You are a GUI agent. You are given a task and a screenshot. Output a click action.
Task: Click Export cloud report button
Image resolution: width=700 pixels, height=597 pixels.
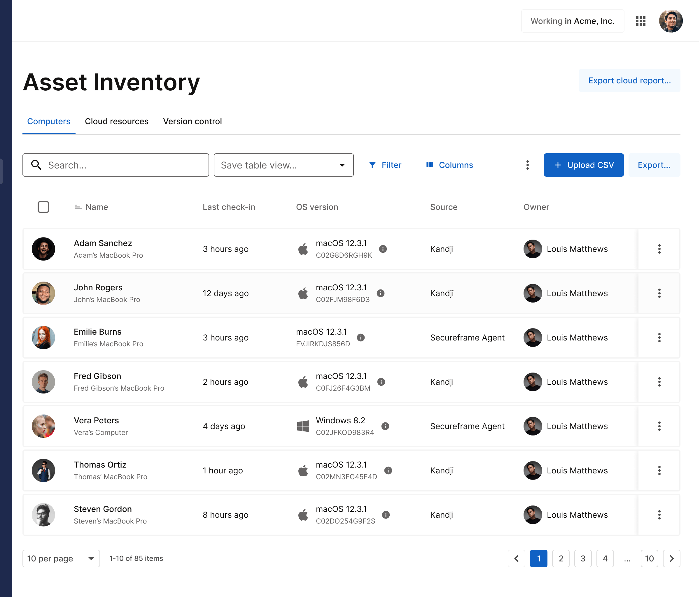pyautogui.click(x=629, y=81)
